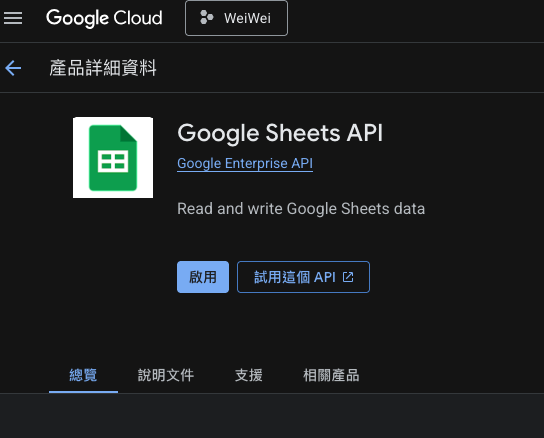The image size is (544, 438).
Task: Click the Read and write Google Sheets data description
Action: [x=301, y=209]
